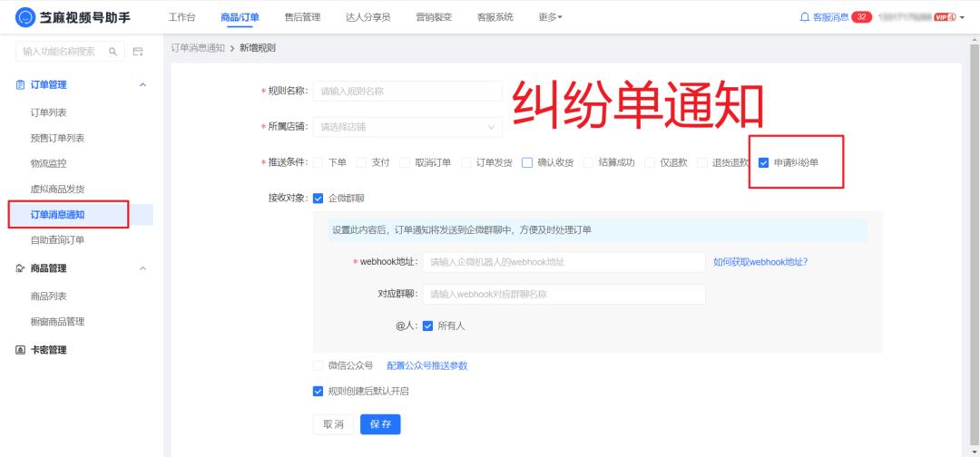Enable the 微信公众号 checkbox
The width and height of the screenshot is (980, 457).
318,365
